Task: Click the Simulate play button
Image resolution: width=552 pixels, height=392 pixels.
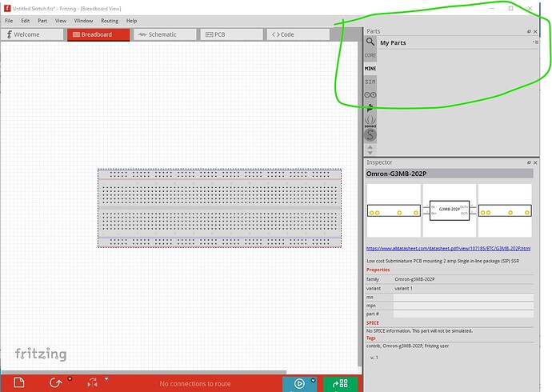Action: [299, 383]
